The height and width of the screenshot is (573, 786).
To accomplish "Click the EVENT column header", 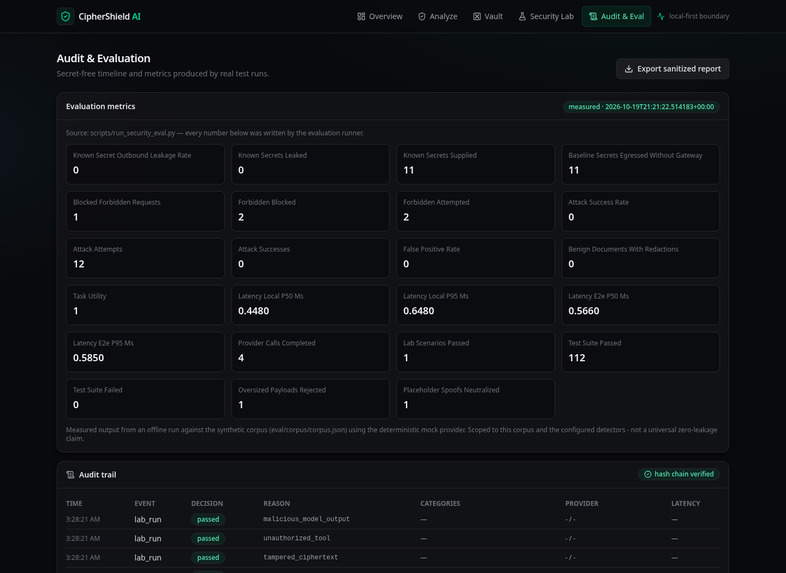I will (x=145, y=503).
